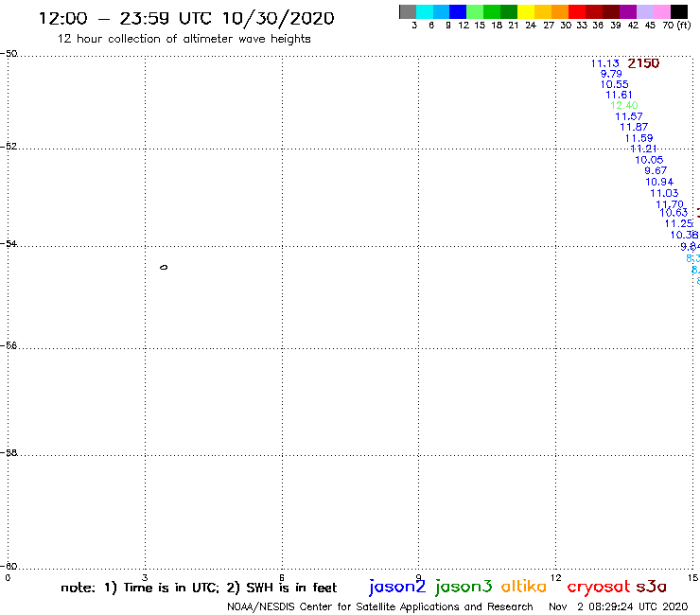
Task: Select the 10.55 wave height reading
Action: 614,84
